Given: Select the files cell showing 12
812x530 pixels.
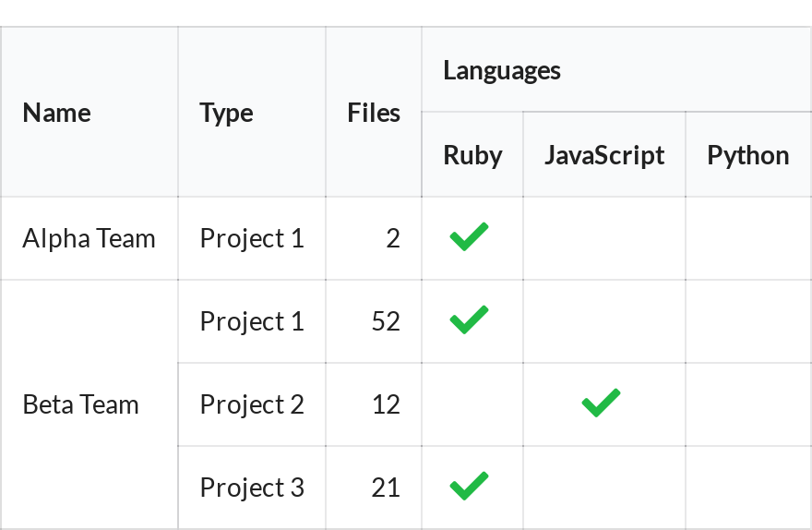Looking at the screenshot, I should [x=374, y=404].
